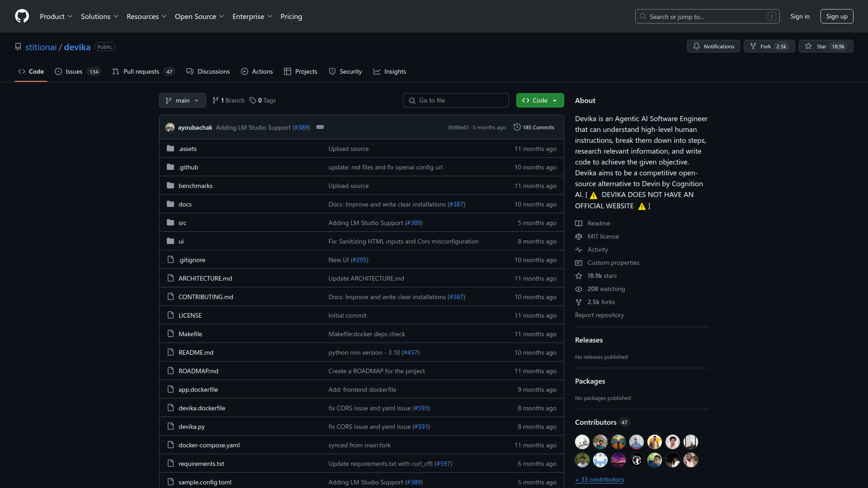Screen dimensions: 868x488
Task: Click the tag icon next to 0 Tags
Action: tap(253, 100)
